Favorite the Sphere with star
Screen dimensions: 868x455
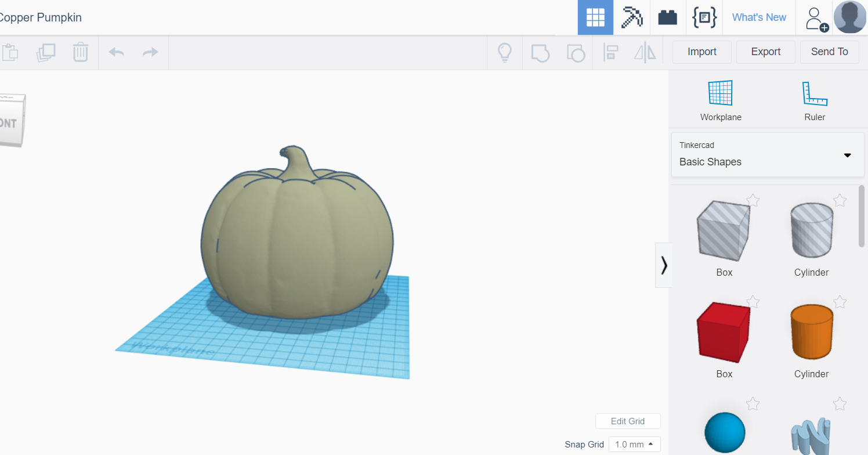coord(753,403)
